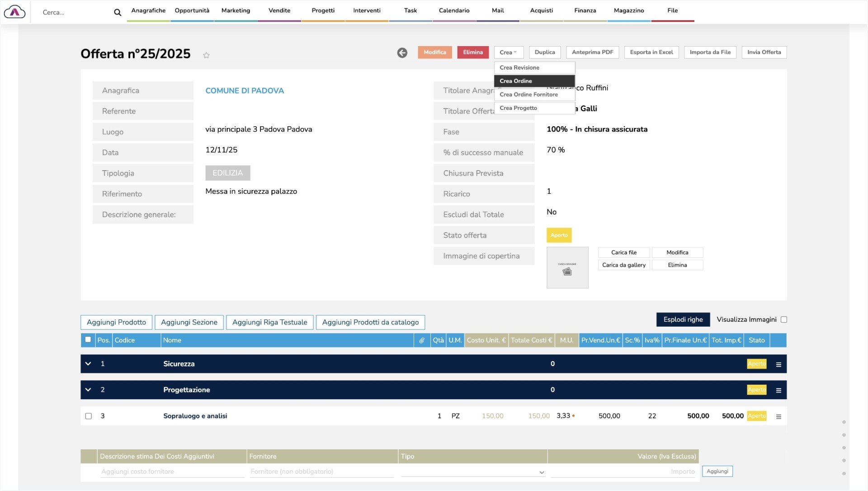Click the yellow Aperto status badge
The image size is (868, 491).
559,235
